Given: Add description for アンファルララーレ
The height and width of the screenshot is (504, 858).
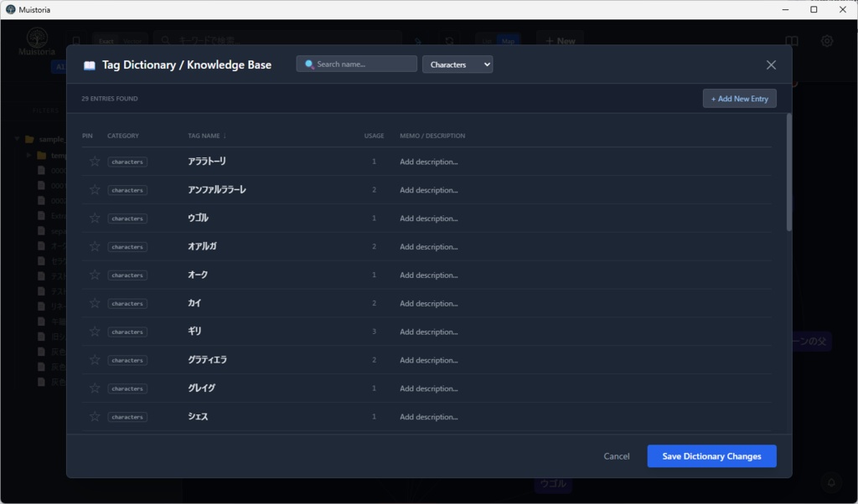Looking at the screenshot, I should (429, 190).
